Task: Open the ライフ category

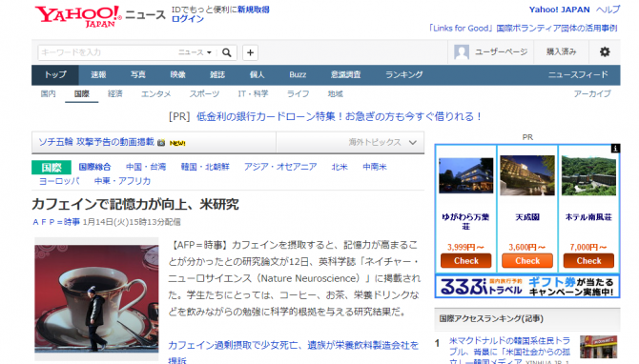Action: click(x=298, y=93)
